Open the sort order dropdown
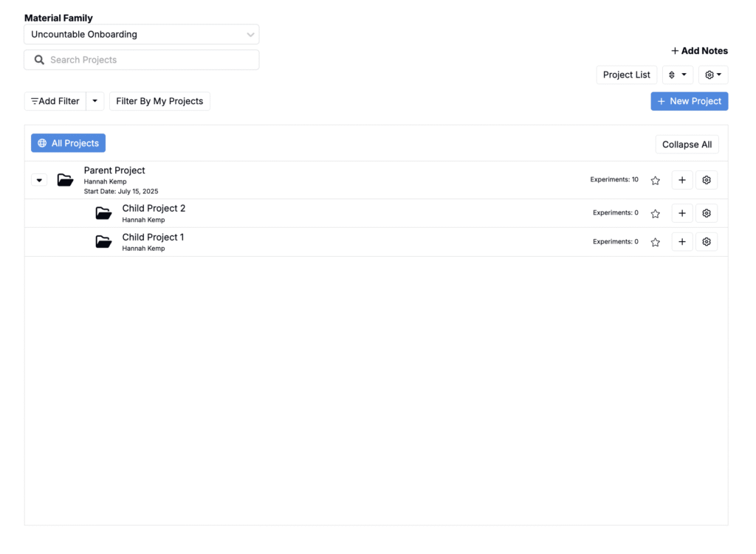The width and height of the screenshot is (756, 554). tap(678, 75)
